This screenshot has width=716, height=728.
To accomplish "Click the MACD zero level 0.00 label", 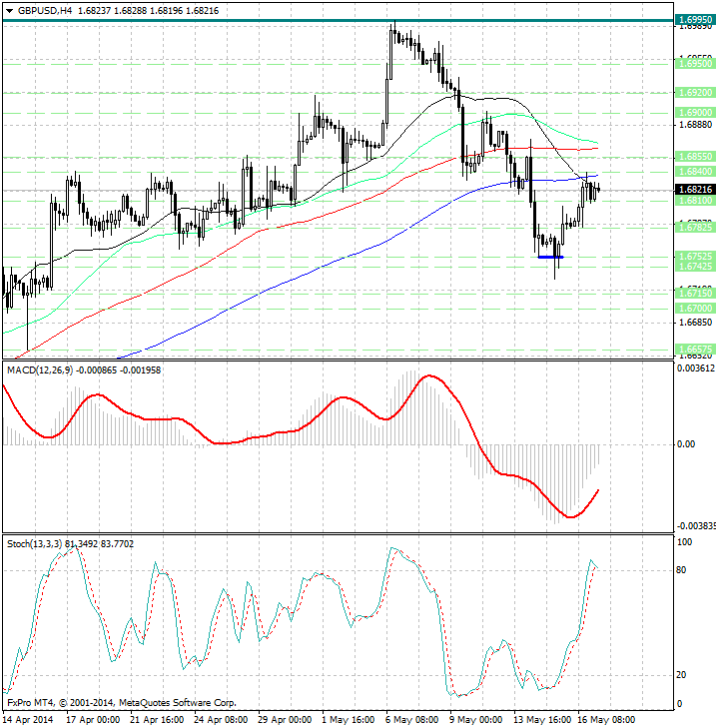I will click(x=686, y=444).
